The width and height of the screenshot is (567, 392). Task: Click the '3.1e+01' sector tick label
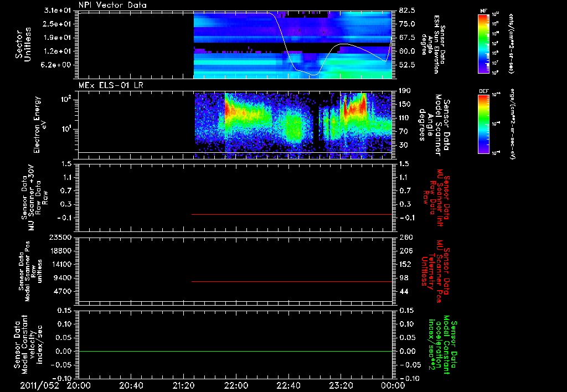tap(58, 11)
